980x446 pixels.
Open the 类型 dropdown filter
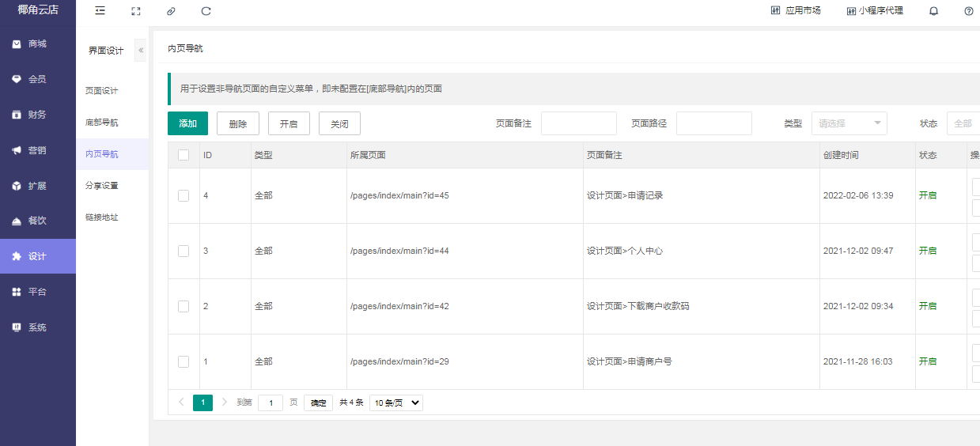click(x=849, y=123)
